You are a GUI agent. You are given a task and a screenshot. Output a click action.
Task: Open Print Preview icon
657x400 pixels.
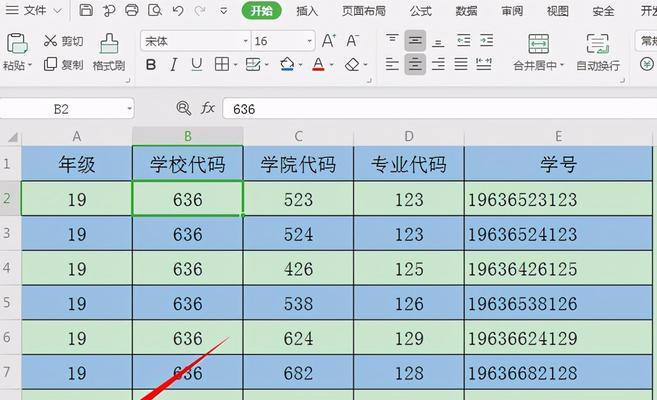[x=155, y=10]
